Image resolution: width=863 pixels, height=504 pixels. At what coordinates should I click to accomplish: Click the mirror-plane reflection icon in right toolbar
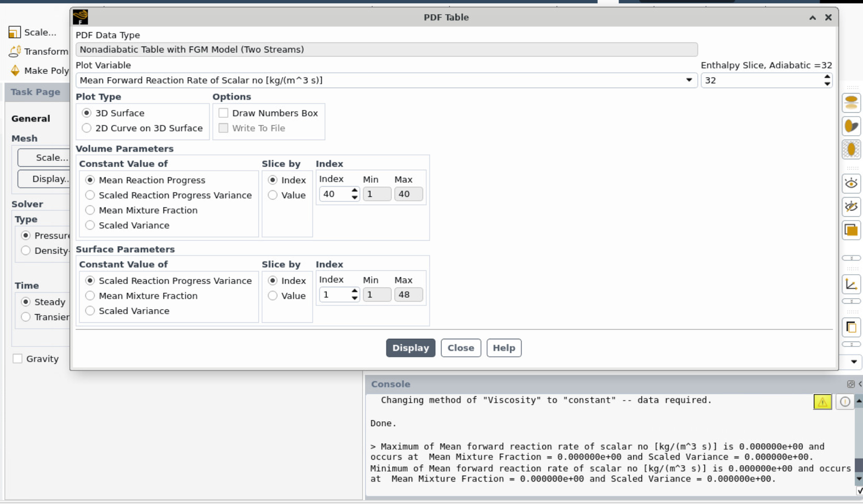click(x=851, y=103)
